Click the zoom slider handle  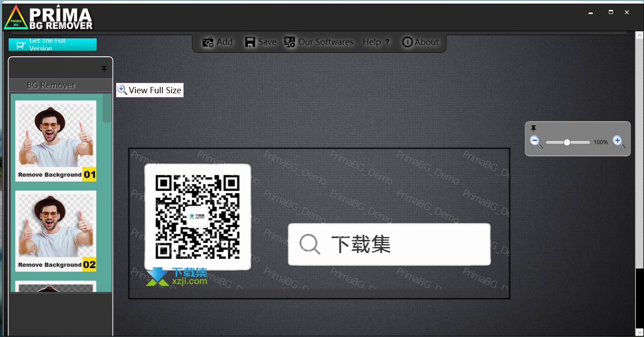point(567,142)
